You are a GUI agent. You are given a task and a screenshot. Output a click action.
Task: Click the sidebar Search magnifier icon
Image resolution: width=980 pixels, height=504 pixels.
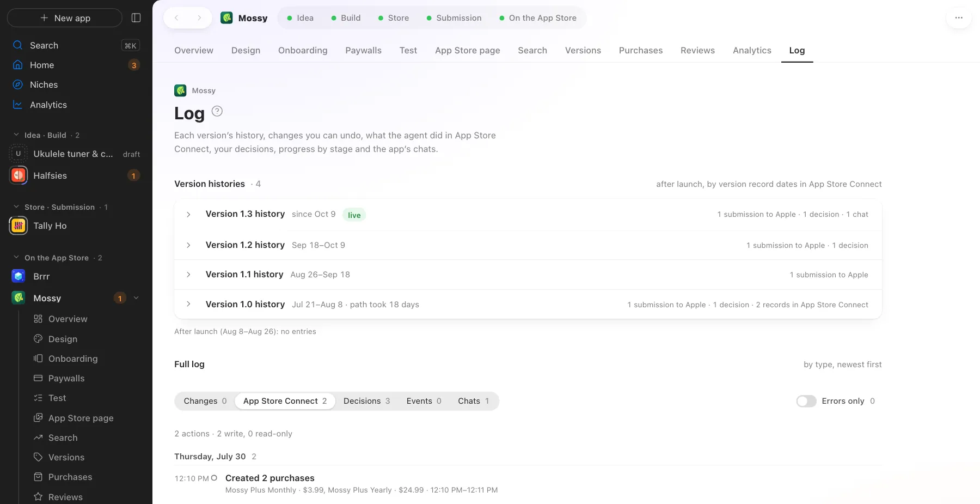click(x=18, y=45)
